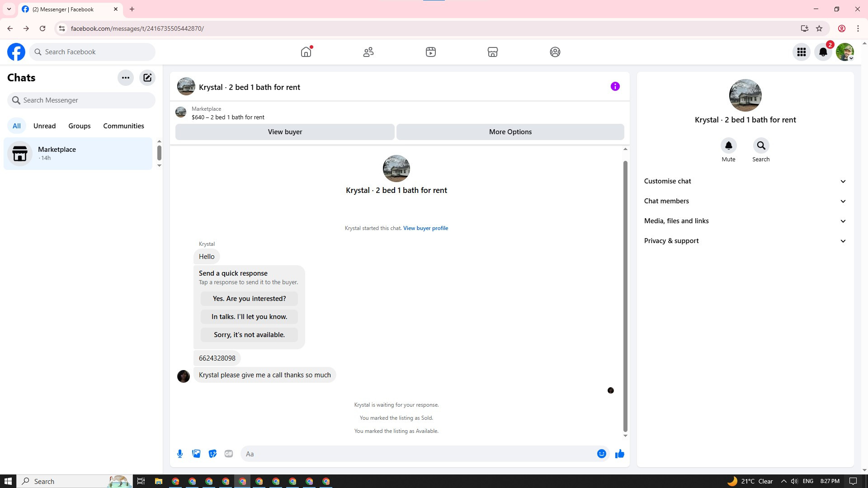Open the notifications bell
The image size is (868, 488).
(823, 52)
